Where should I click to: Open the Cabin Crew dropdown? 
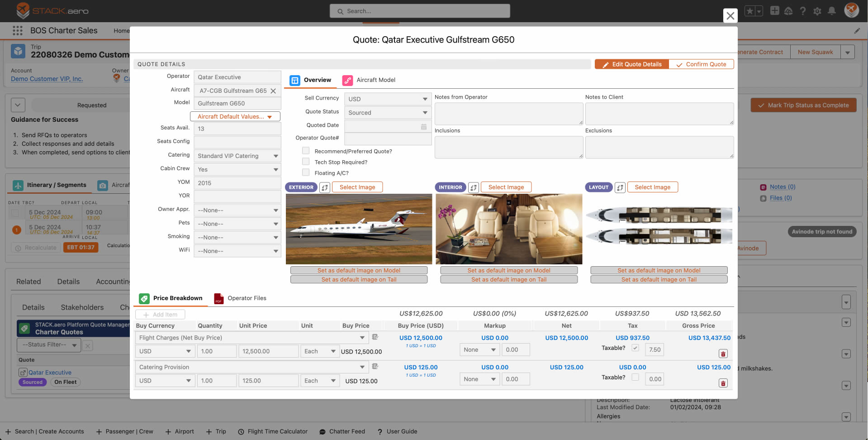[x=237, y=170]
